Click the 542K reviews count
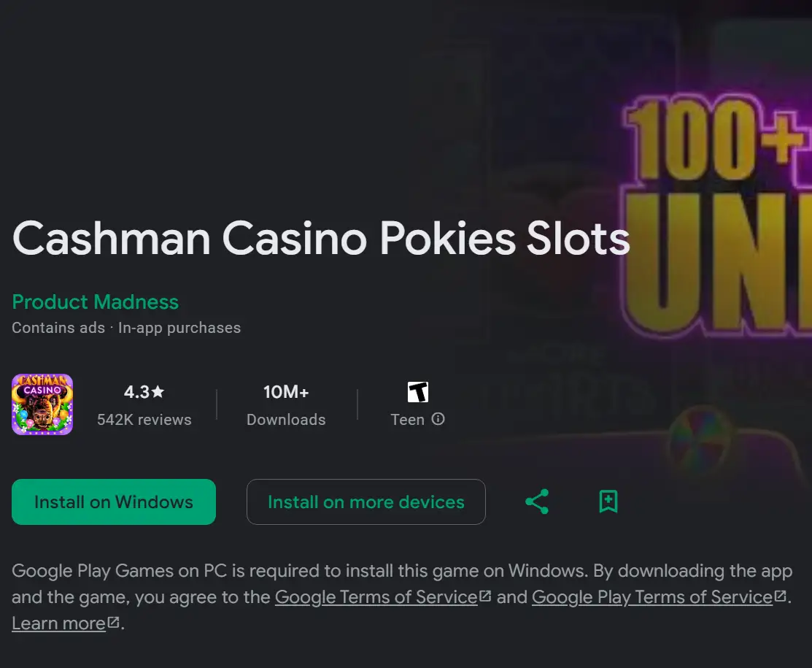This screenshot has width=812, height=668. pos(143,420)
